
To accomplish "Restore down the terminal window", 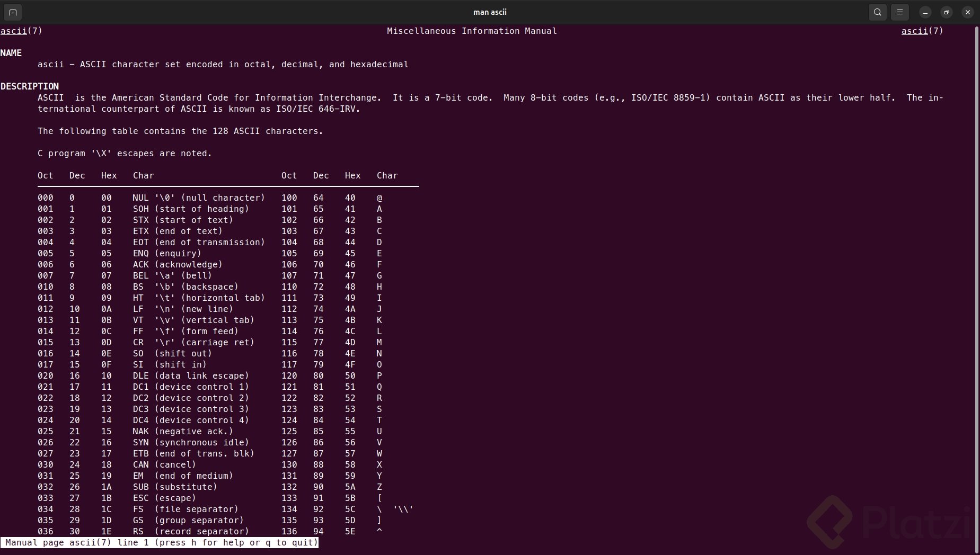I will click(947, 12).
